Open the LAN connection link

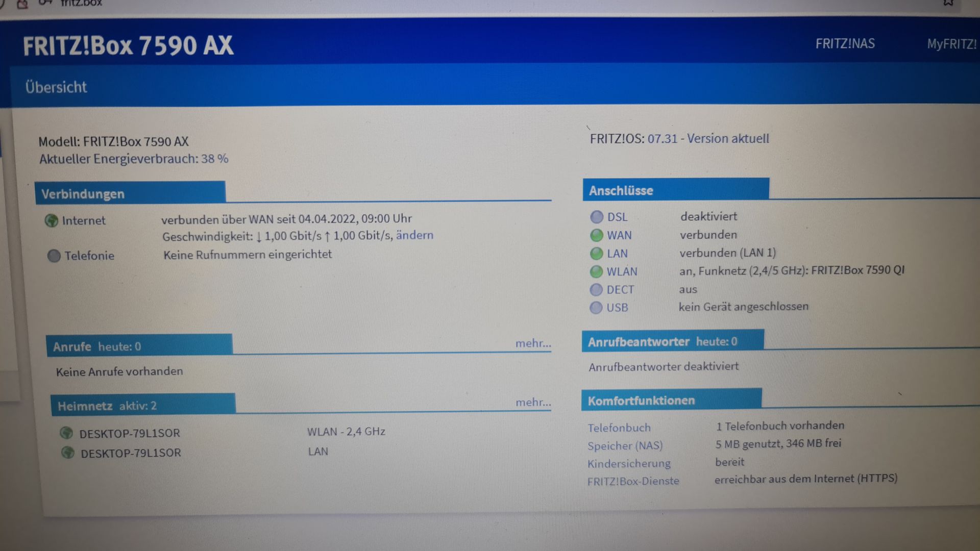pyautogui.click(x=617, y=254)
